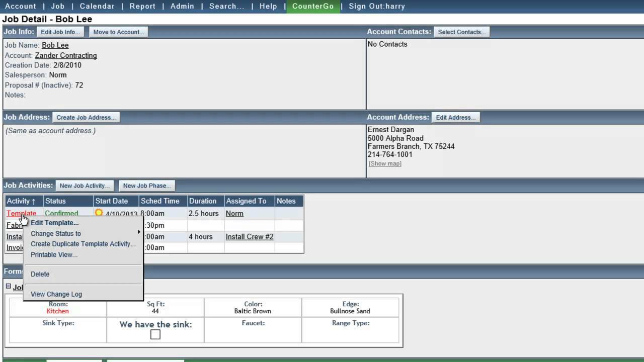This screenshot has width=644, height=362.
Task: Open 'Printable View...' from context menu
Action: pos(54,254)
